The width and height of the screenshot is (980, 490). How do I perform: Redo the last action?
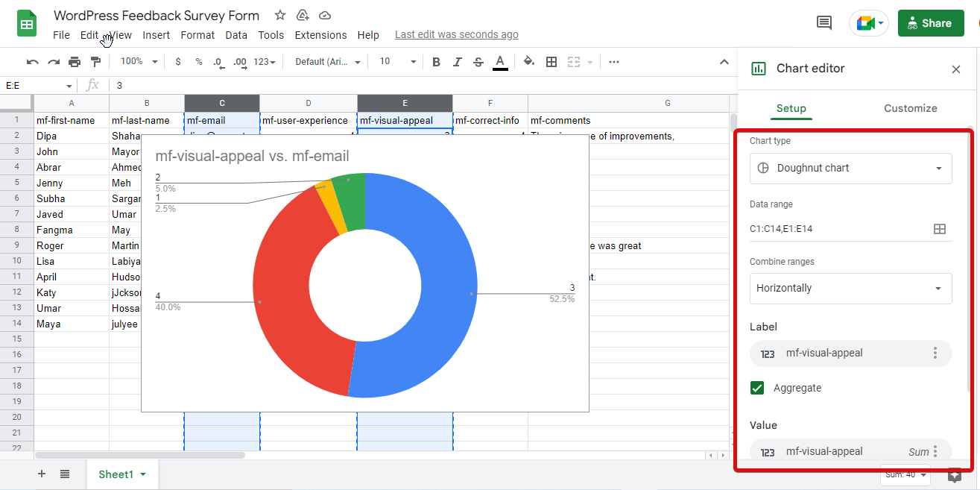click(x=53, y=62)
